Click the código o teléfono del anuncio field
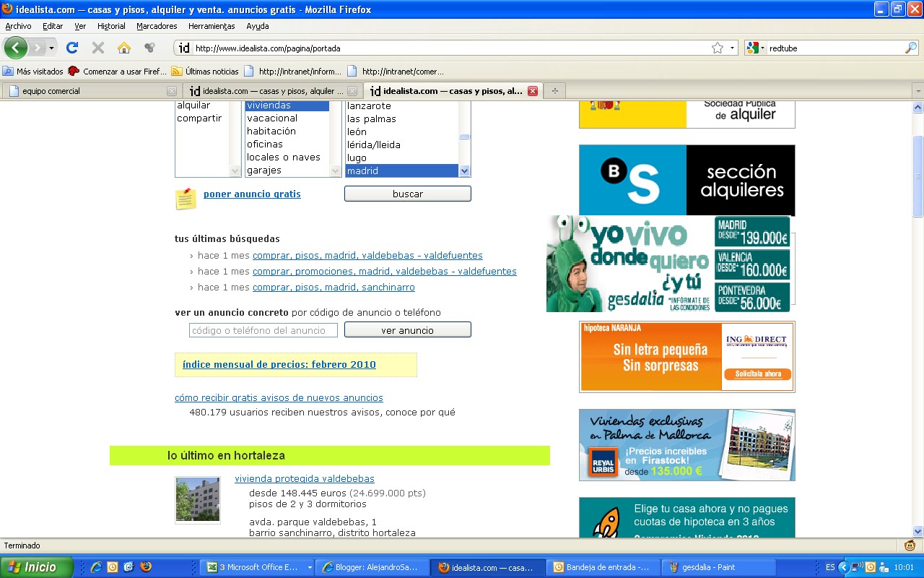This screenshot has width=924, height=578. (263, 330)
